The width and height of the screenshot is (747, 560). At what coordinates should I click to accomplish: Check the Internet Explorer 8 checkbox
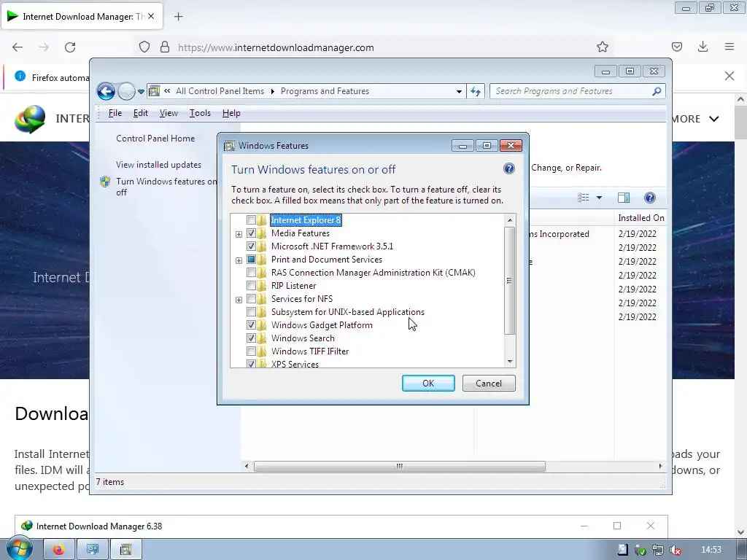[251, 220]
